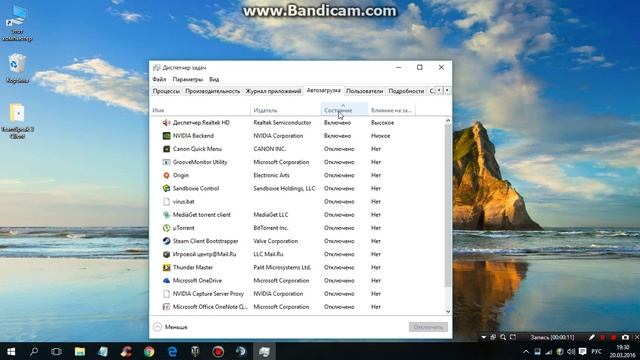Sort by the Состояние column header
Image resolution: width=640 pixels, height=360 pixels.
344,110
